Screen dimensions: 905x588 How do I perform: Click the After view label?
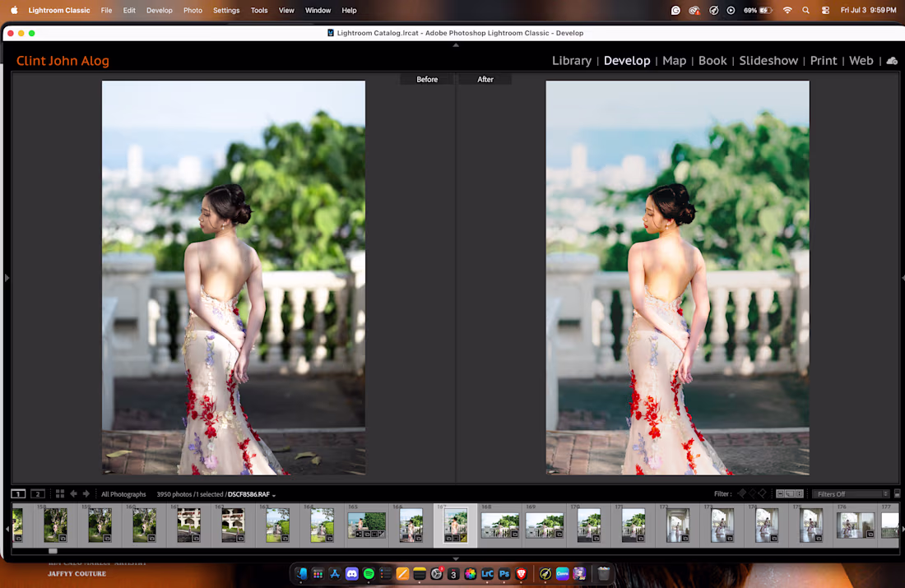tap(485, 80)
